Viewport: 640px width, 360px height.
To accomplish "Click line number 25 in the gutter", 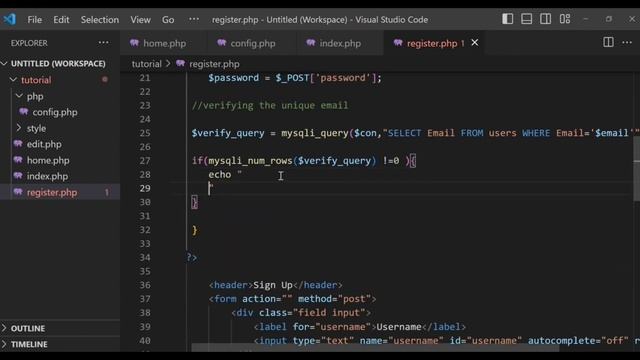I will tap(145, 133).
